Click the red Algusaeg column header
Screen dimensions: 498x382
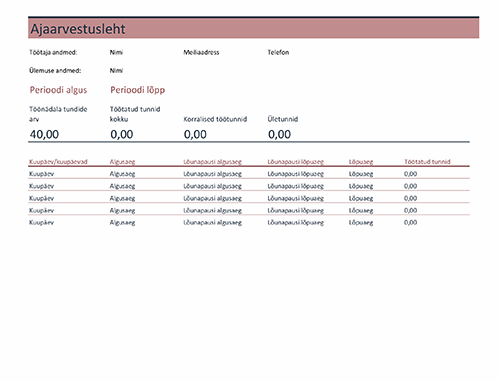tap(122, 162)
